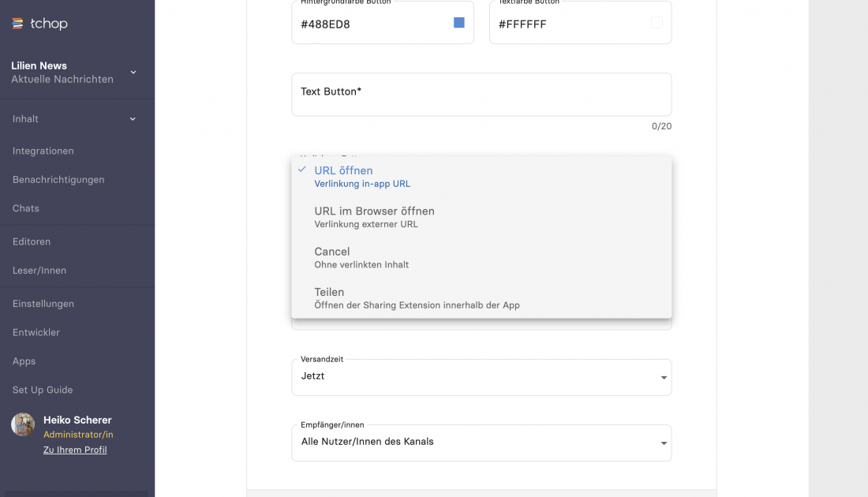This screenshot has width=868, height=497.
Task: Click the tchop logo icon
Action: [x=17, y=24]
